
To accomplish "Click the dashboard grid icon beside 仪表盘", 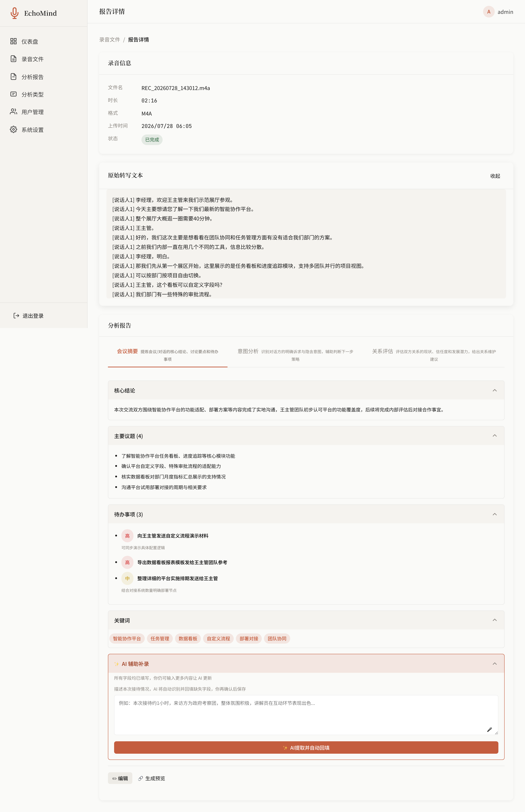I will pyautogui.click(x=13, y=41).
